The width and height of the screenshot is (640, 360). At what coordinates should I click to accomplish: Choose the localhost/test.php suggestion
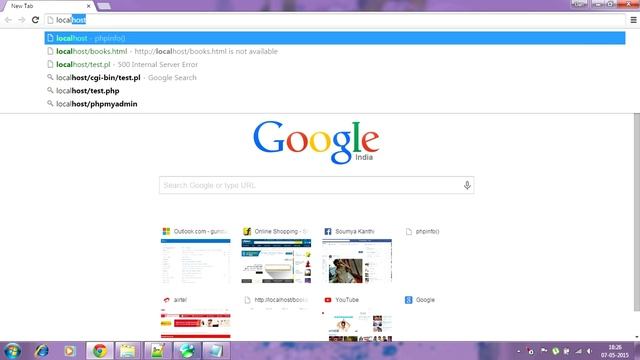click(x=335, y=91)
